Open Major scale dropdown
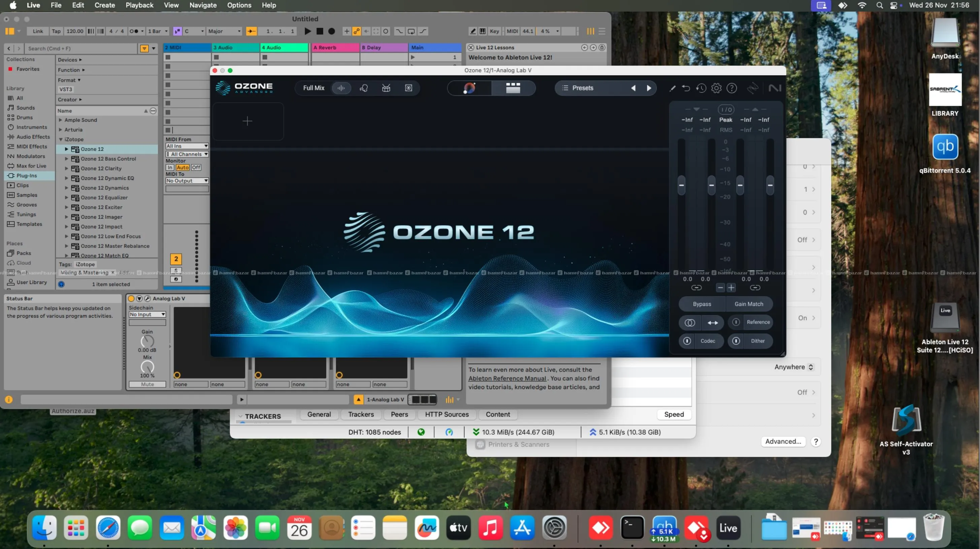980x549 pixels. (x=224, y=31)
